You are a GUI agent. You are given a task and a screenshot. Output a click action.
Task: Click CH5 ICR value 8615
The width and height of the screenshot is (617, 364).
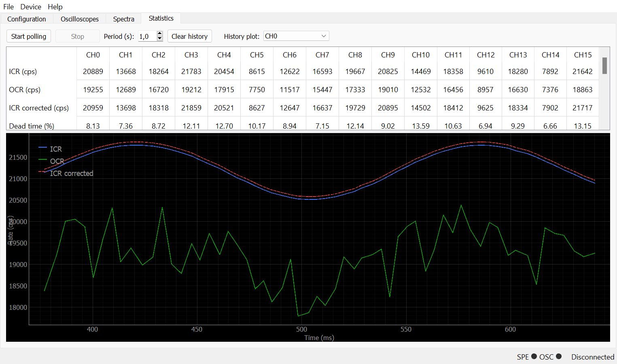pyautogui.click(x=257, y=71)
